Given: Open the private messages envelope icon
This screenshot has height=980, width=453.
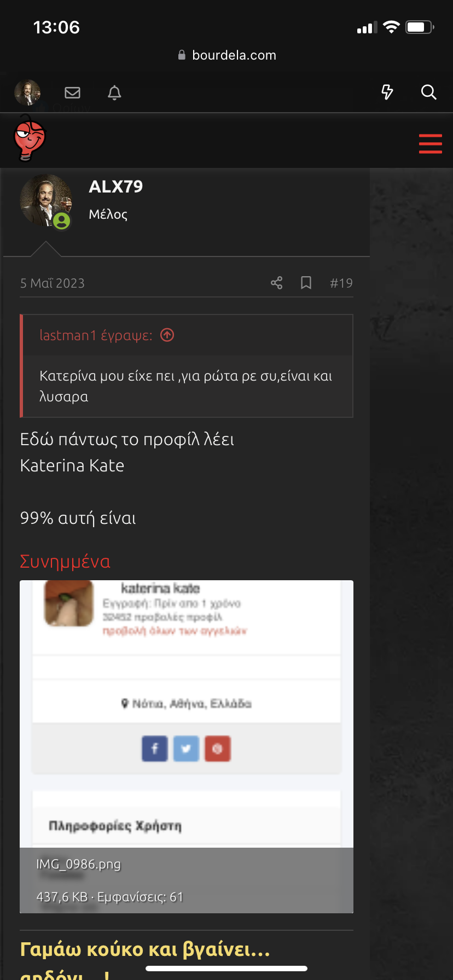Looking at the screenshot, I should [72, 92].
